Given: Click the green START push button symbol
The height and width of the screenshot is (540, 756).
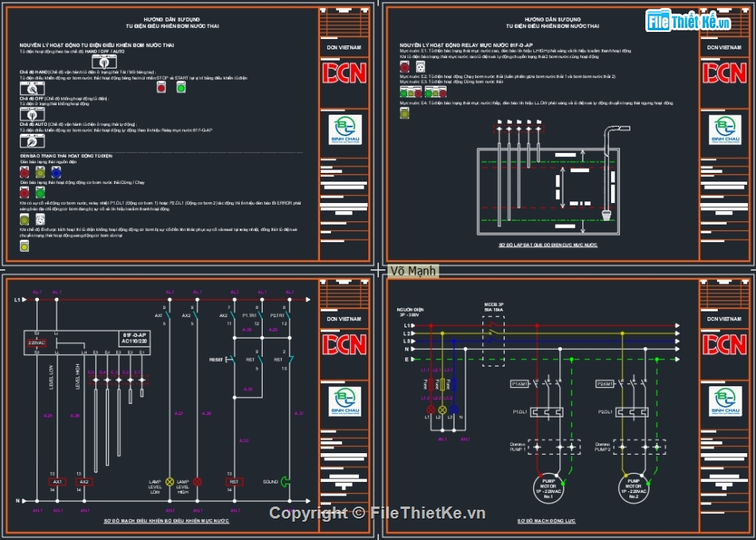Looking at the screenshot, I should click(x=181, y=88).
